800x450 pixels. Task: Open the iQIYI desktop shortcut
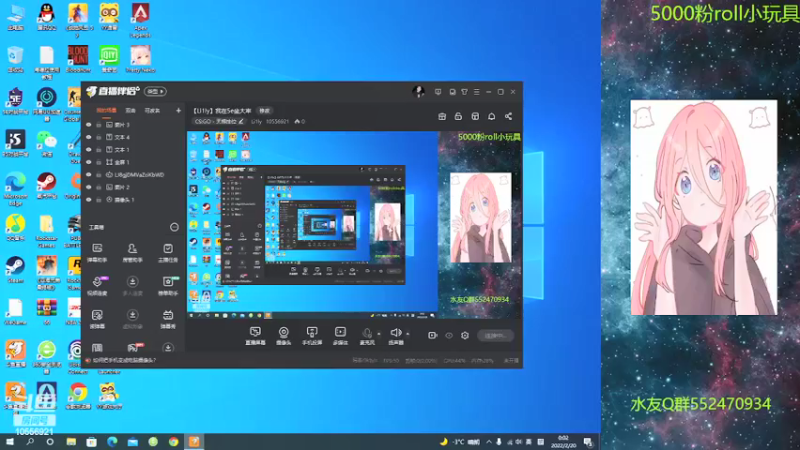click(x=109, y=59)
